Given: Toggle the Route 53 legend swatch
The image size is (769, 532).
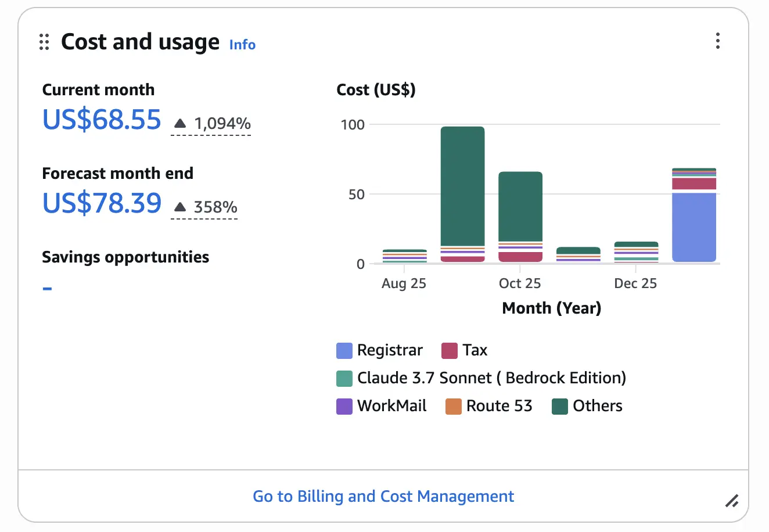Looking at the screenshot, I should 453,407.
